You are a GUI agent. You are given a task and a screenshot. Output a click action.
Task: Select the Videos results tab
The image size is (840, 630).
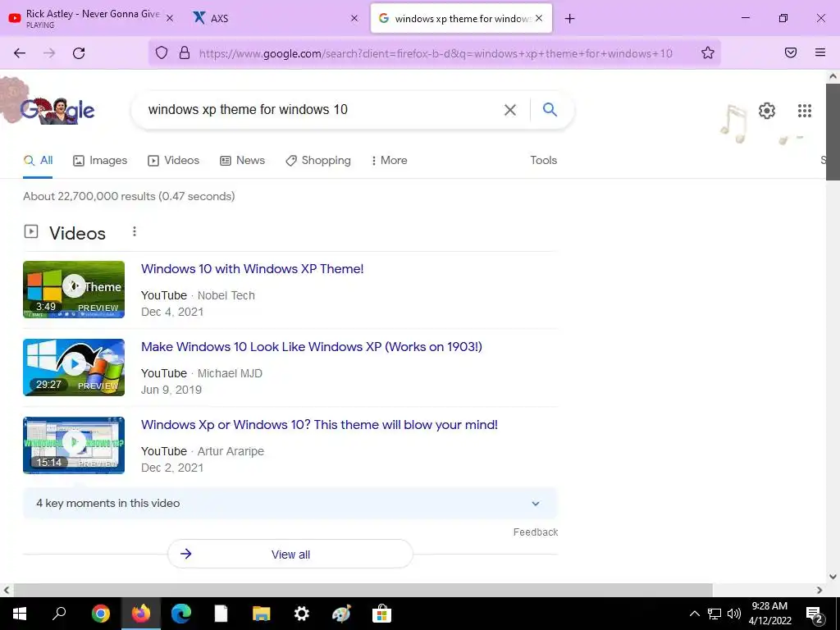coord(174,160)
